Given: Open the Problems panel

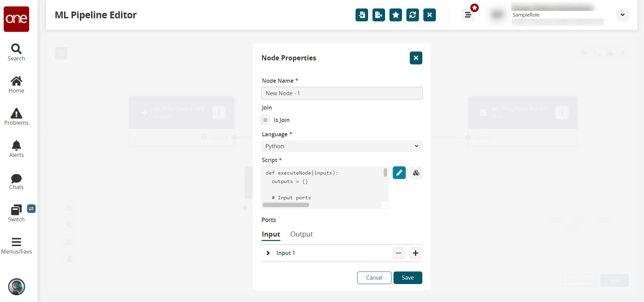Looking at the screenshot, I should 16,117.
